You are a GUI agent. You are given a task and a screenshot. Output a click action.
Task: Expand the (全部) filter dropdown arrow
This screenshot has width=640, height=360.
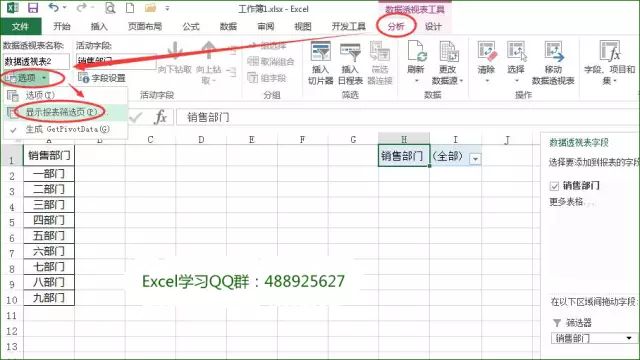[475, 159]
